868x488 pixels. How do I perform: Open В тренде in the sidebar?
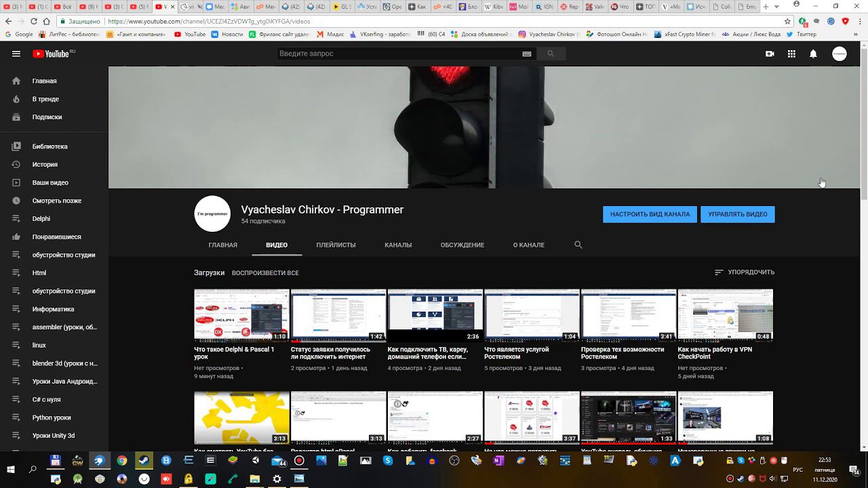pos(54,99)
